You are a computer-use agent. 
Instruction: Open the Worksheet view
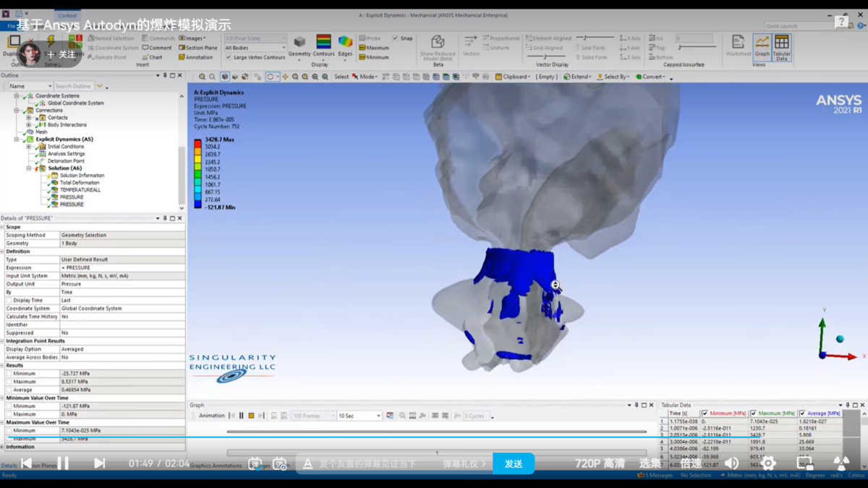pyautogui.click(x=738, y=45)
